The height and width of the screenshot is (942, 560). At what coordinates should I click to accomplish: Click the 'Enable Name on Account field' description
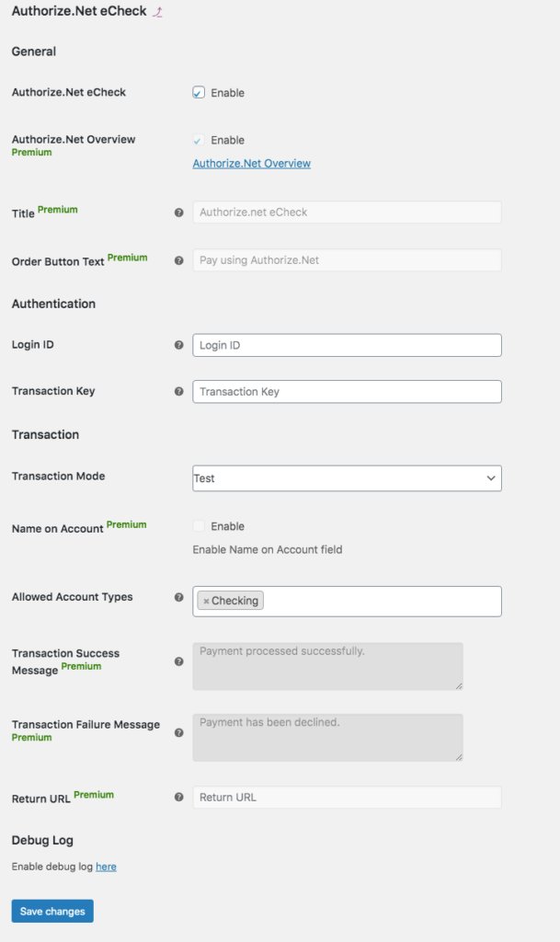267,550
